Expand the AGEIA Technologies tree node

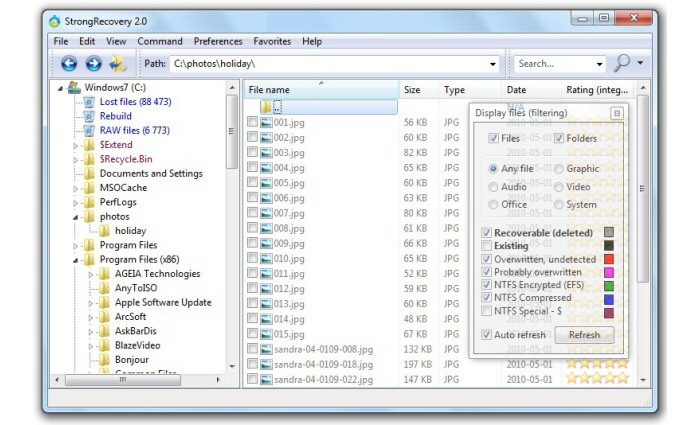pos(90,274)
